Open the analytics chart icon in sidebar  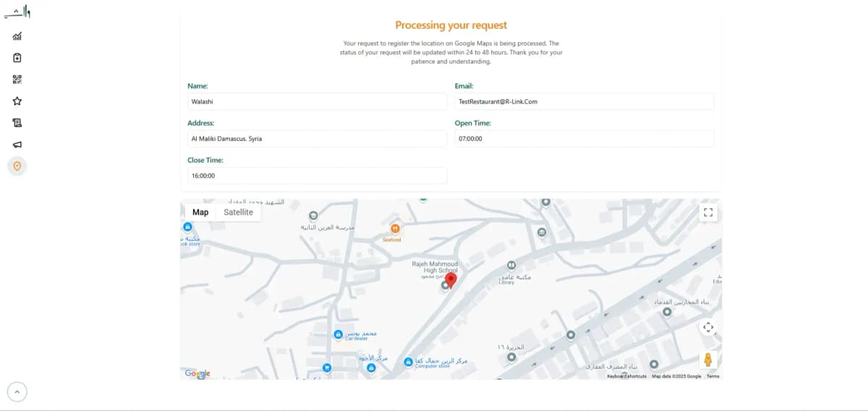click(x=17, y=36)
